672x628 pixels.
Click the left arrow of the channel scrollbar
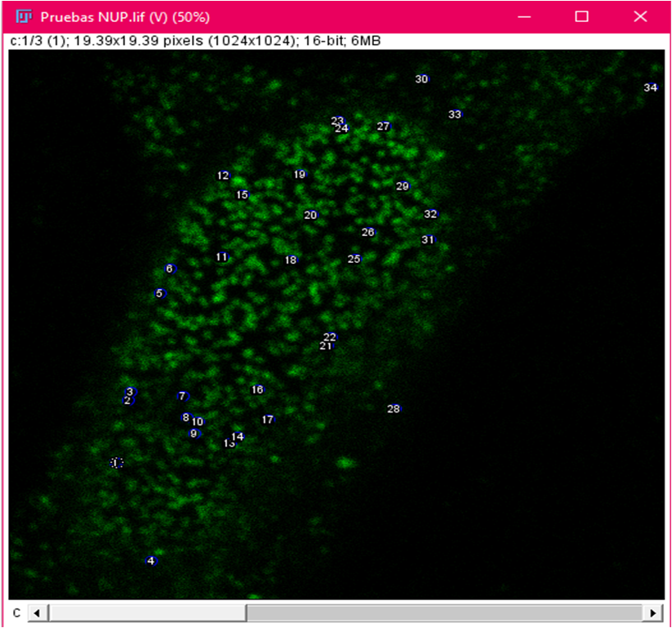[x=36, y=612]
